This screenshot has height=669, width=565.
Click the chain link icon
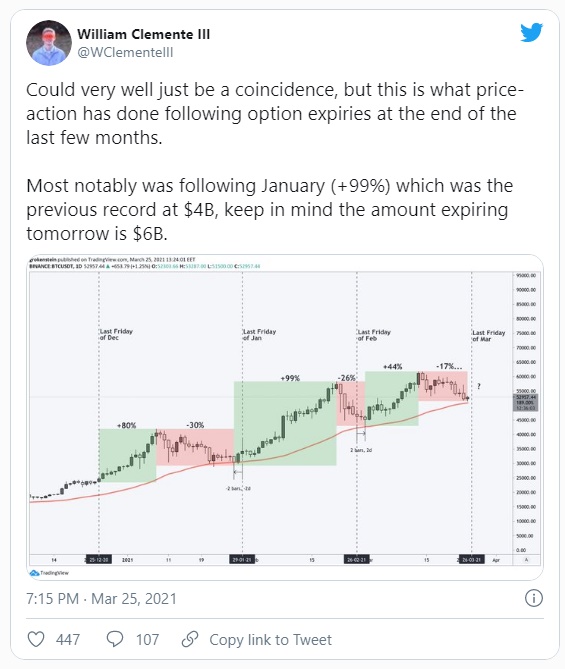pyautogui.click(x=190, y=639)
